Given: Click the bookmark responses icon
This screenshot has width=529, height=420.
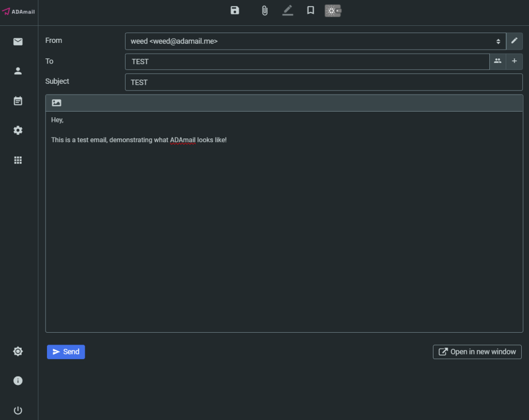Looking at the screenshot, I should 310,10.
